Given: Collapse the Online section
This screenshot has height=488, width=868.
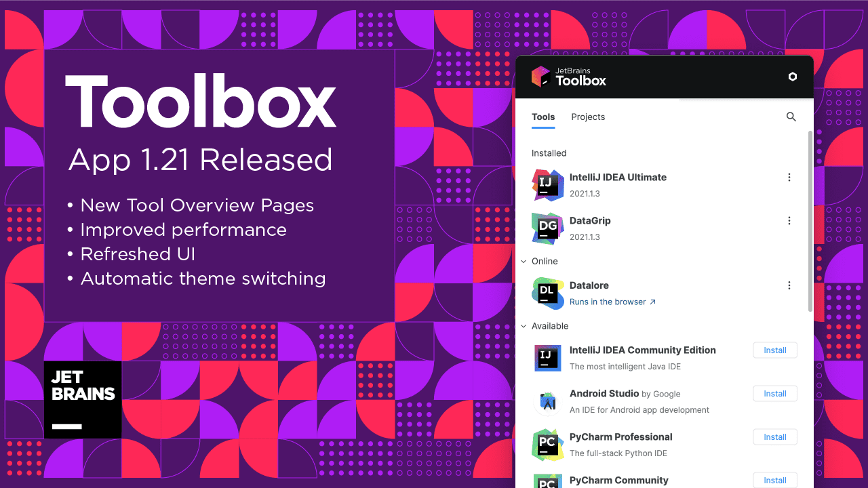Looking at the screenshot, I should pos(524,261).
